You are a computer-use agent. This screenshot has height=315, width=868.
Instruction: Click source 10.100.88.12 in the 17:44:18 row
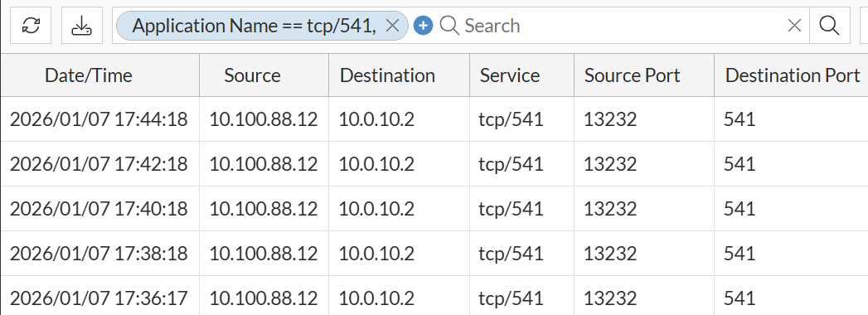[264, 119]
